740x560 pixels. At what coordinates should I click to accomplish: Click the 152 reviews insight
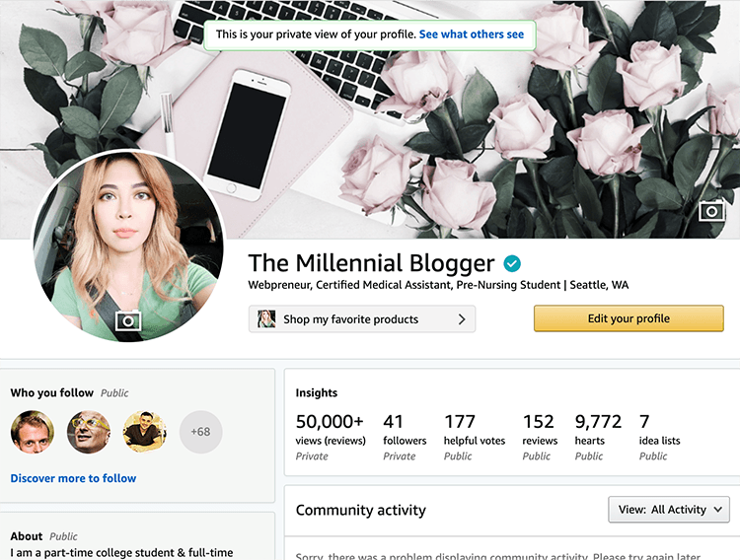point(540,437)
